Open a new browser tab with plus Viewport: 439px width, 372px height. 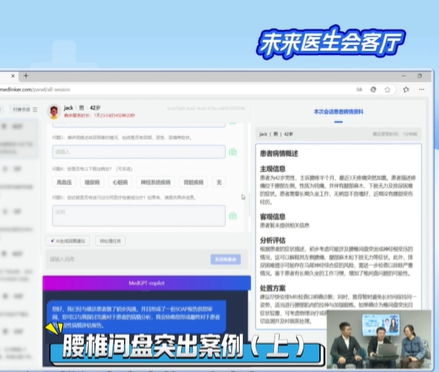[x=26, y=76]
